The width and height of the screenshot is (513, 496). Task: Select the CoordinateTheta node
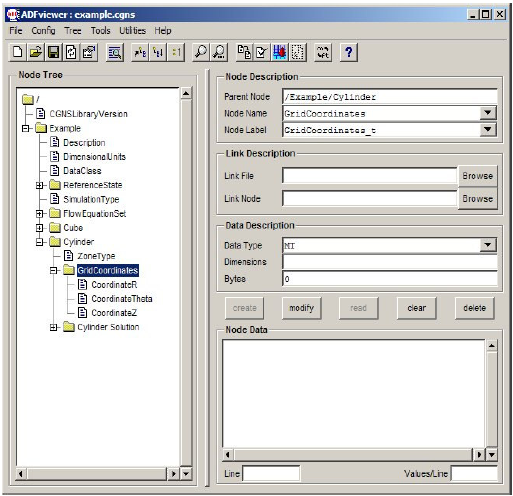click(122, 299)
